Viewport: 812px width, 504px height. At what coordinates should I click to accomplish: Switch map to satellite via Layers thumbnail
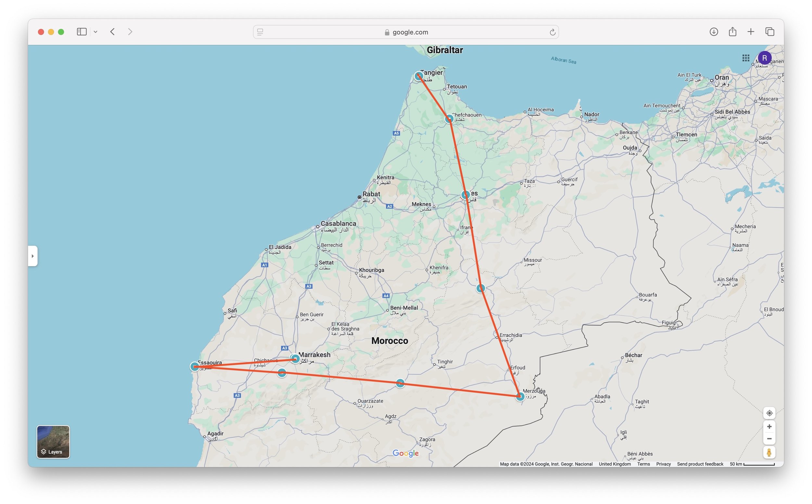[x=53, y=442]
